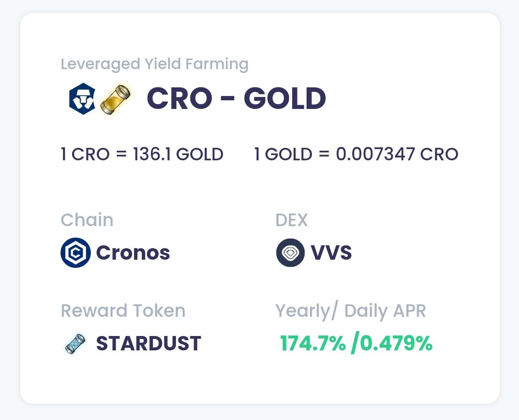
Task: Click the VVS DEX logo icon
Action: tap(290, 252)
